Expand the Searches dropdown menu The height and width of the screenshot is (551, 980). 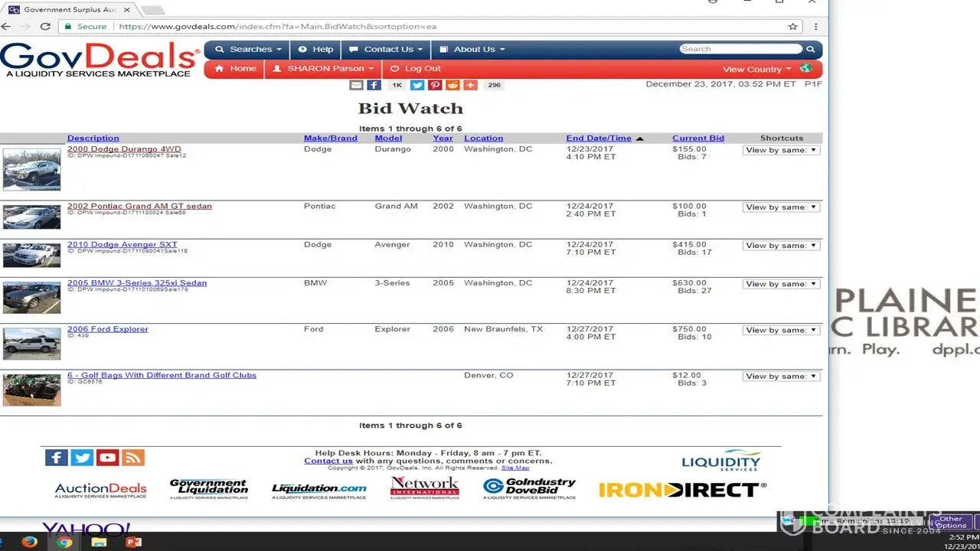point(248,49)
